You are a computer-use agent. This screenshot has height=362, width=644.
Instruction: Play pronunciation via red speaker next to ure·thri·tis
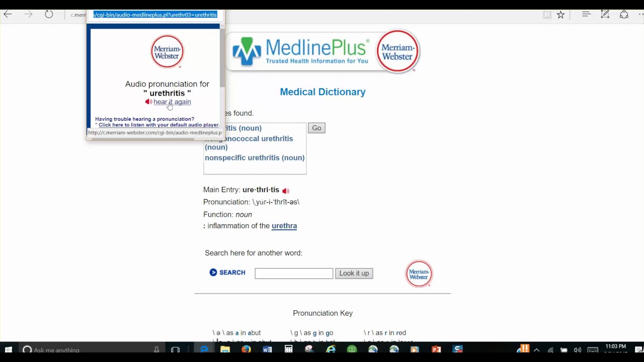(286, 191)
